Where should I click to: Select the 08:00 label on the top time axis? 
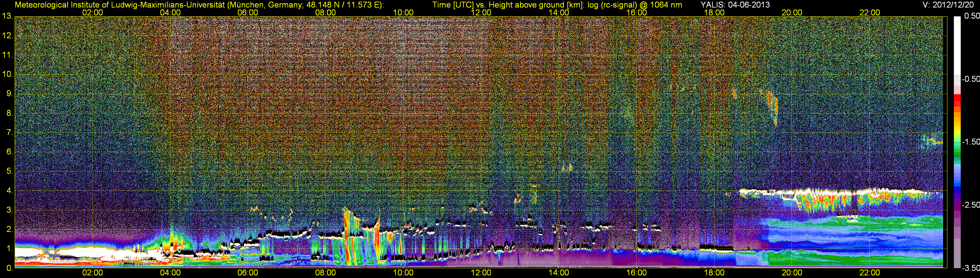point(325,12)
